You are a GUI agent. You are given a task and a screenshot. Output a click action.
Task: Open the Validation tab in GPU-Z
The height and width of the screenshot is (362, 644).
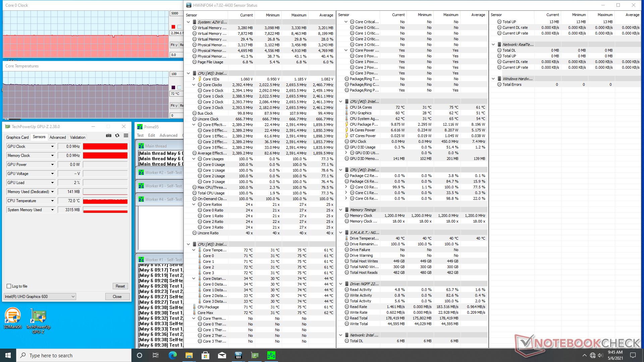(x=77, y=137)
